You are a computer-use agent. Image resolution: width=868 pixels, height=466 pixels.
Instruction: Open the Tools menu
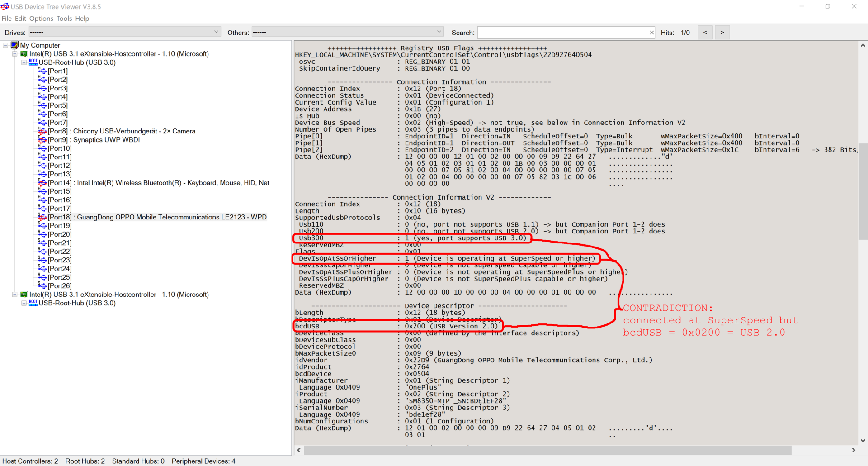tap(64, 19)
